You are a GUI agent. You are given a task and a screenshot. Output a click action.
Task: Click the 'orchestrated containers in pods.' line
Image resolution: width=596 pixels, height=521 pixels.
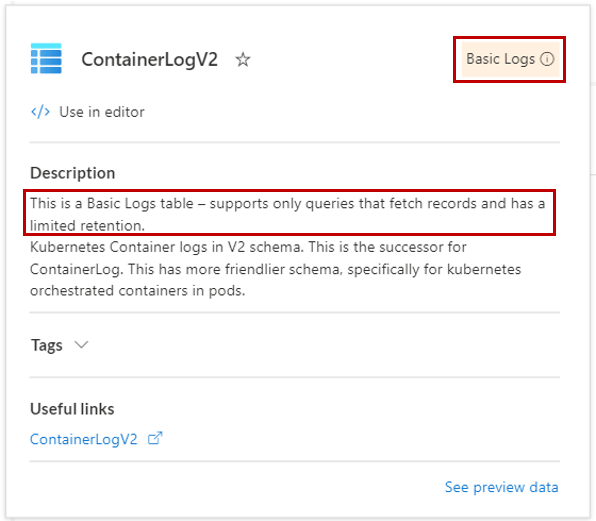tap(138, 291)
